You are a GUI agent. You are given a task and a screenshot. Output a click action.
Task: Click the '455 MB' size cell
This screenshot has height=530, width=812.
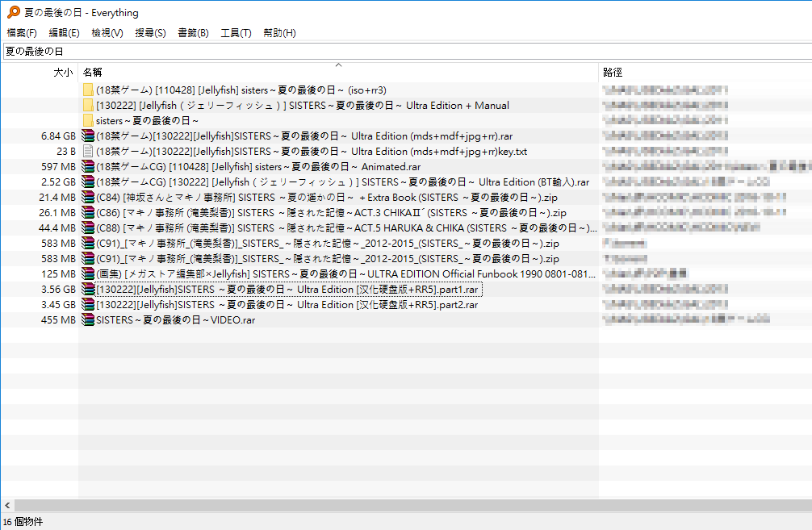(58, 320)
